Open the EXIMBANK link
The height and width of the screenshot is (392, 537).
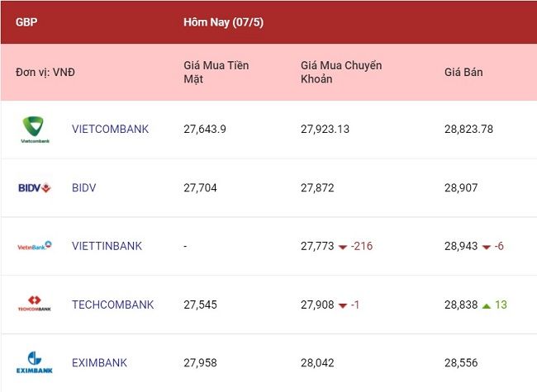(x=99, y=362)
